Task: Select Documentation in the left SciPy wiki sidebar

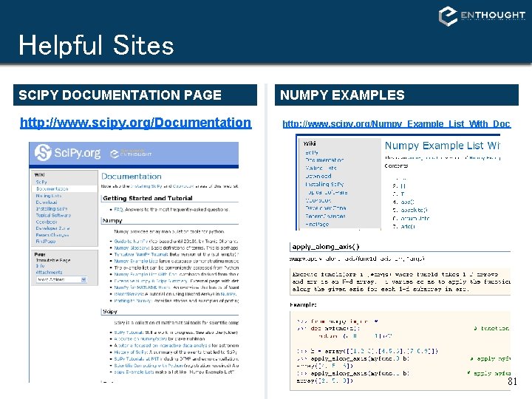Action: tap(52, 188)
